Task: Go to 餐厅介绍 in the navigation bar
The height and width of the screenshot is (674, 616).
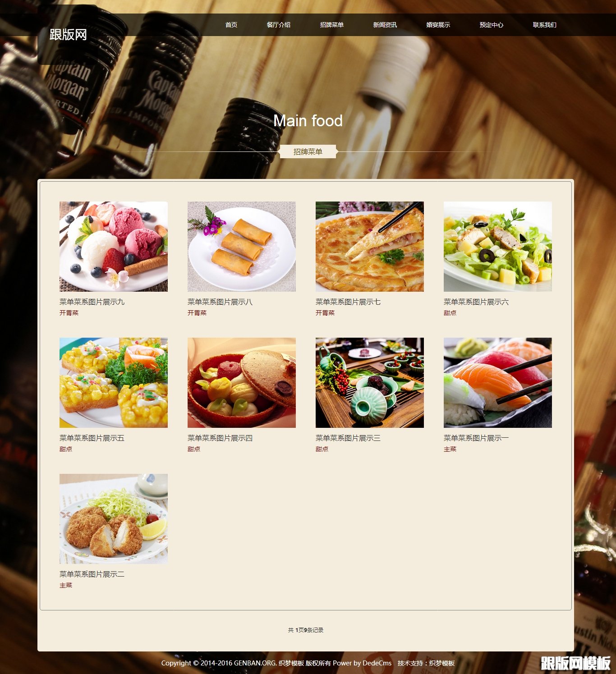Action: 279,25
